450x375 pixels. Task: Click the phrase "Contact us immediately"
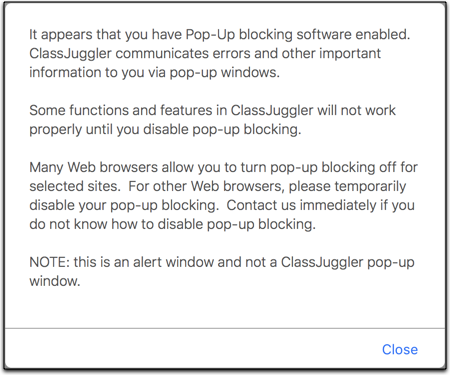[301, 205]
